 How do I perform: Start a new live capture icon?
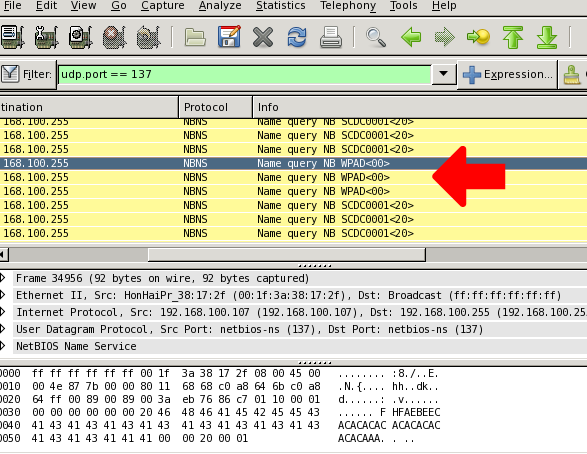click(x=80, y=37)
